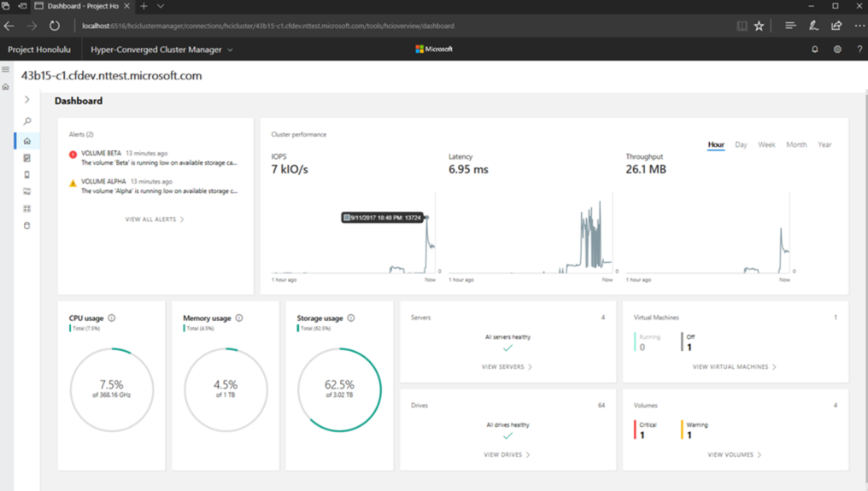Click the Memory usage info icon
Viewport: 868px width, 491px height.
tap(239, 318)
